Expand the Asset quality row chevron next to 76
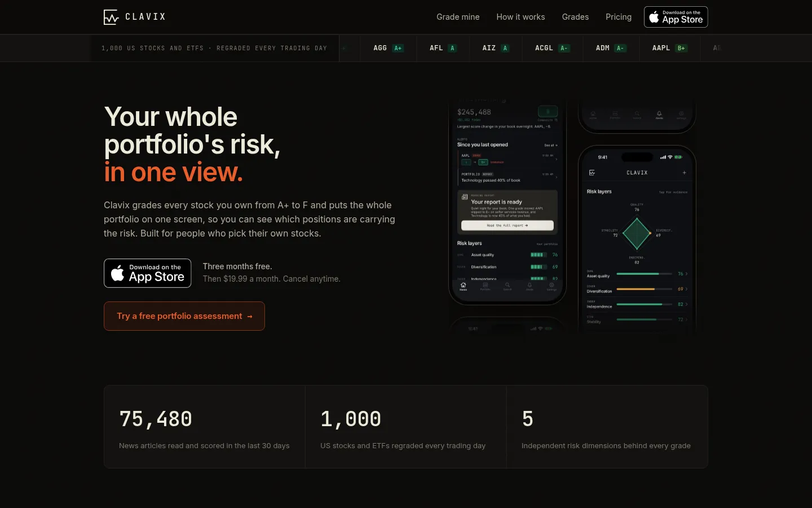This screenshot has height=508, width=812. click(x=686, y=274)
